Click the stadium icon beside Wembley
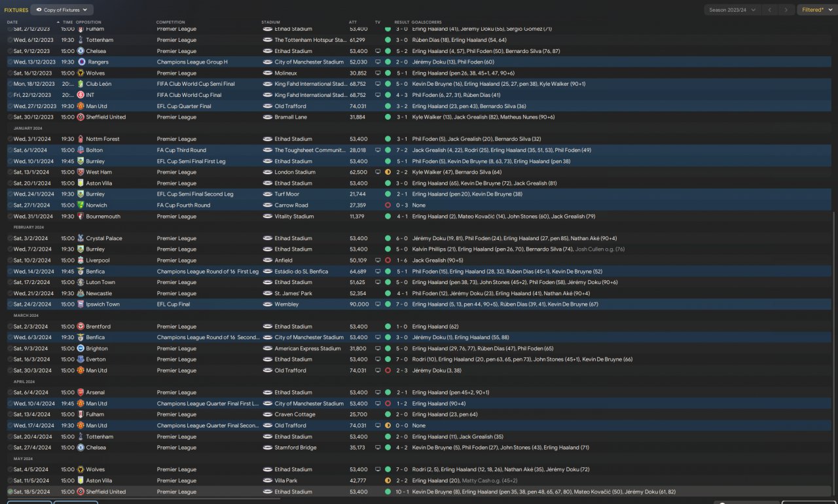 coord(268,304)
